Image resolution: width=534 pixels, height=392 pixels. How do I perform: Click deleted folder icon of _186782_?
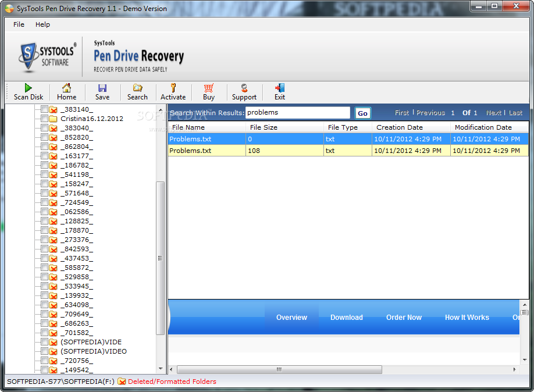(x=53, y=165)
